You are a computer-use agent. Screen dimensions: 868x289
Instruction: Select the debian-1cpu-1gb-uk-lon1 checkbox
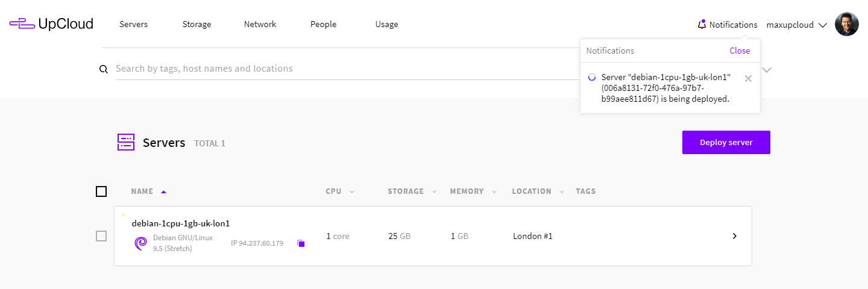(101, 236)
